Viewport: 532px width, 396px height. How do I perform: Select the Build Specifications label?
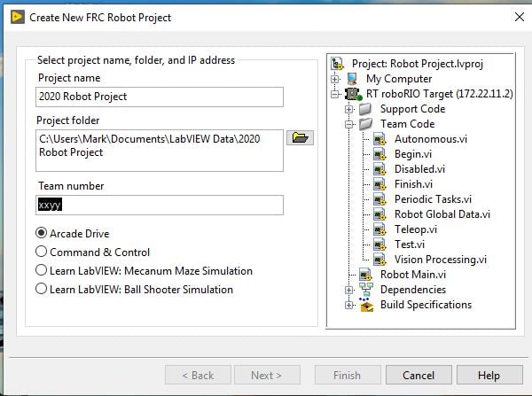tap(426, 305)
